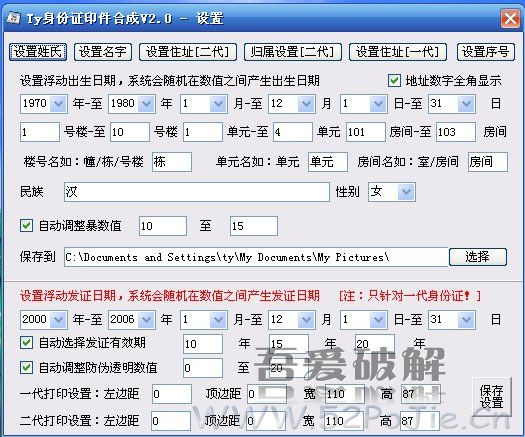
Task: Click the app icon in the title bar
Action: [14, 17]
